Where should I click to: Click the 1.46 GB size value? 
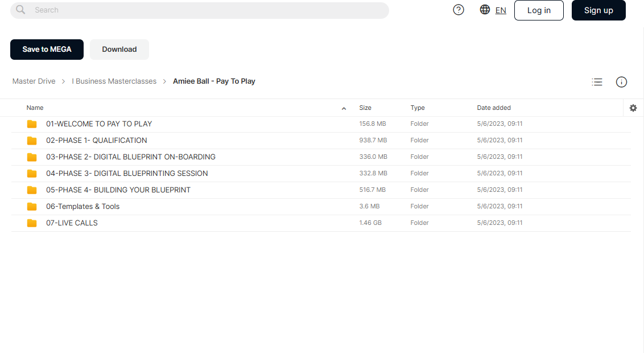point(370,223)
